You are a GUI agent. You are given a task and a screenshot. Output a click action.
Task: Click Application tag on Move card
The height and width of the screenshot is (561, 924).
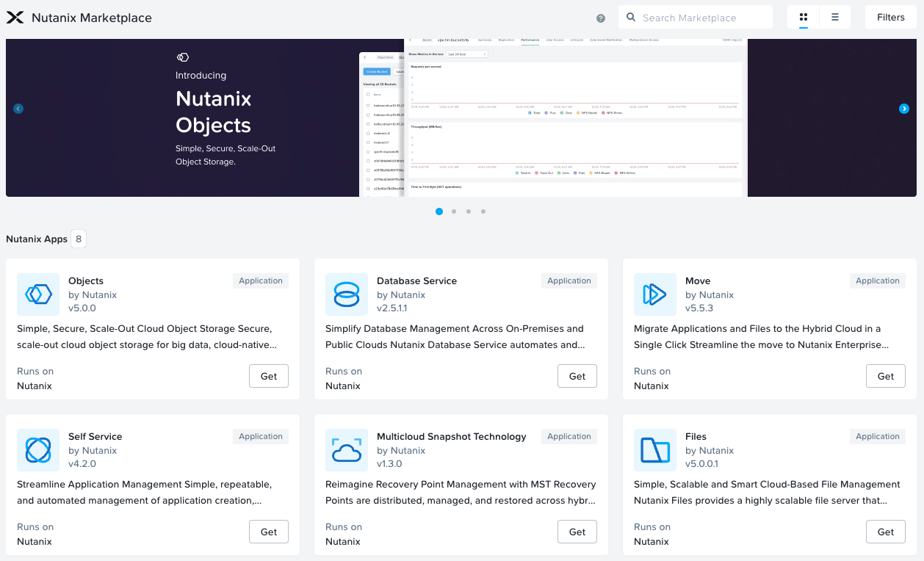coord(878,280)
